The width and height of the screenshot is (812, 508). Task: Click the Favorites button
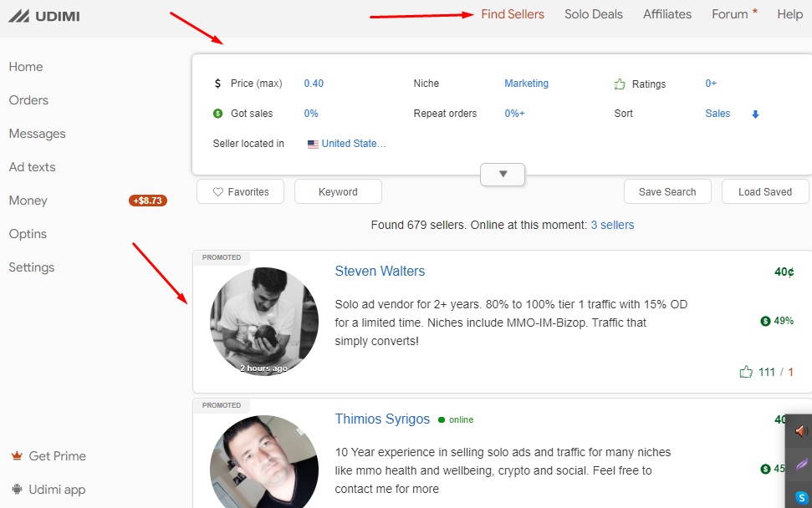click(240, 191)
